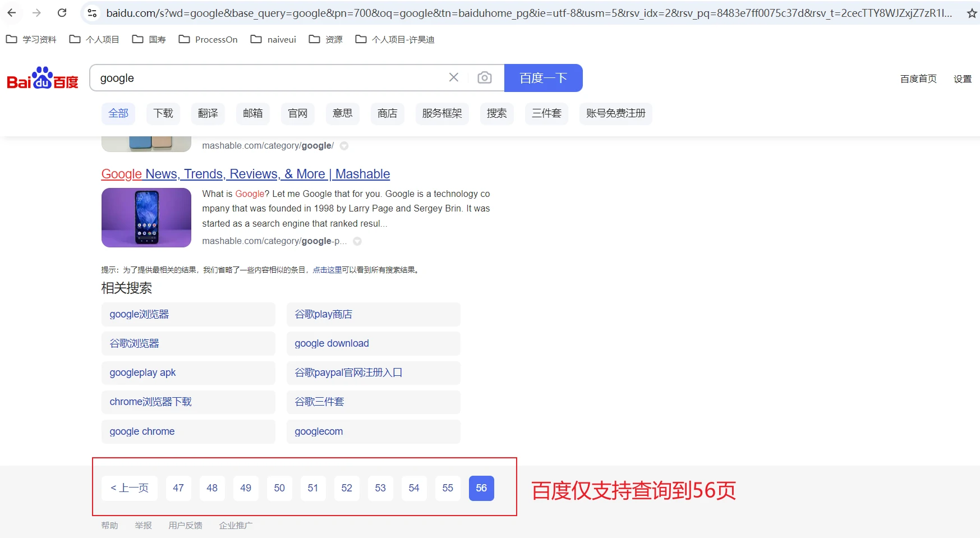The image size is (980, 538).
Task: Click the Baidu logo
Action: (43, 79)
